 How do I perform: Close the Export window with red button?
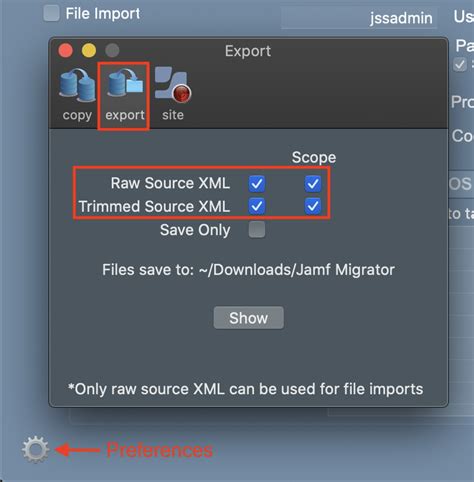[x=66, y=51]
